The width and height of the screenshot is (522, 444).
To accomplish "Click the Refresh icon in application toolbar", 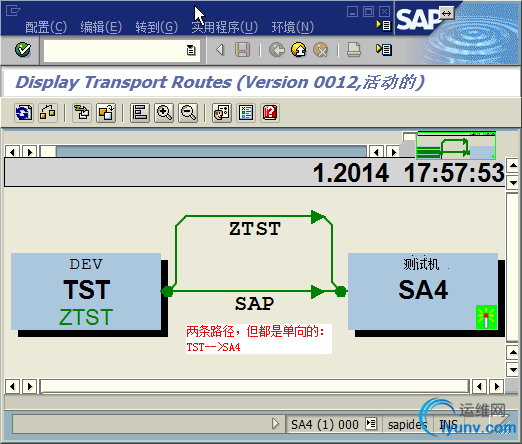I will point(24,113).
